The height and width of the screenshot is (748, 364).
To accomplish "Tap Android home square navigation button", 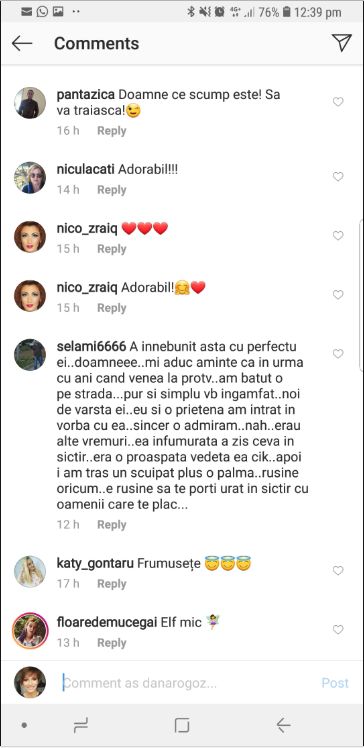I will pyautogui.click(x=182, y=726).
